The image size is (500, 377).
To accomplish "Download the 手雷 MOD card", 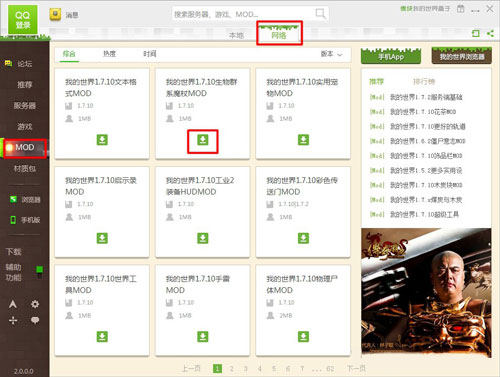I will [x=203, y=336].
